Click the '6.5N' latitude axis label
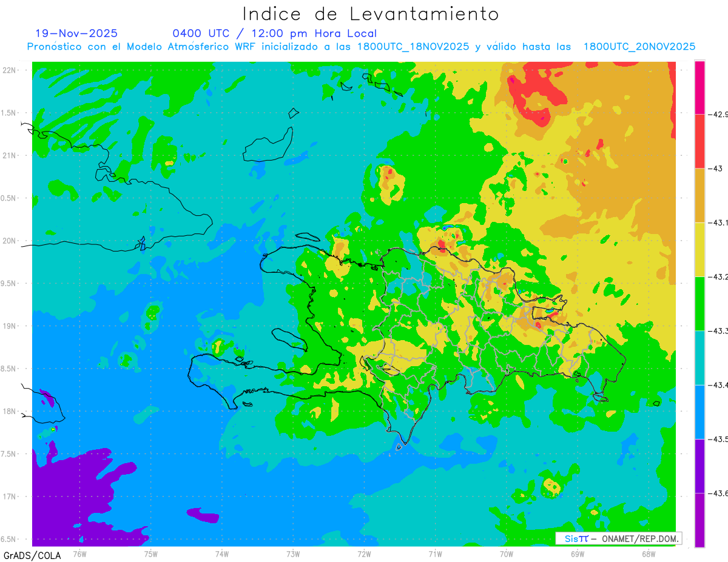 pyautogui.click(x=8, y=539)
